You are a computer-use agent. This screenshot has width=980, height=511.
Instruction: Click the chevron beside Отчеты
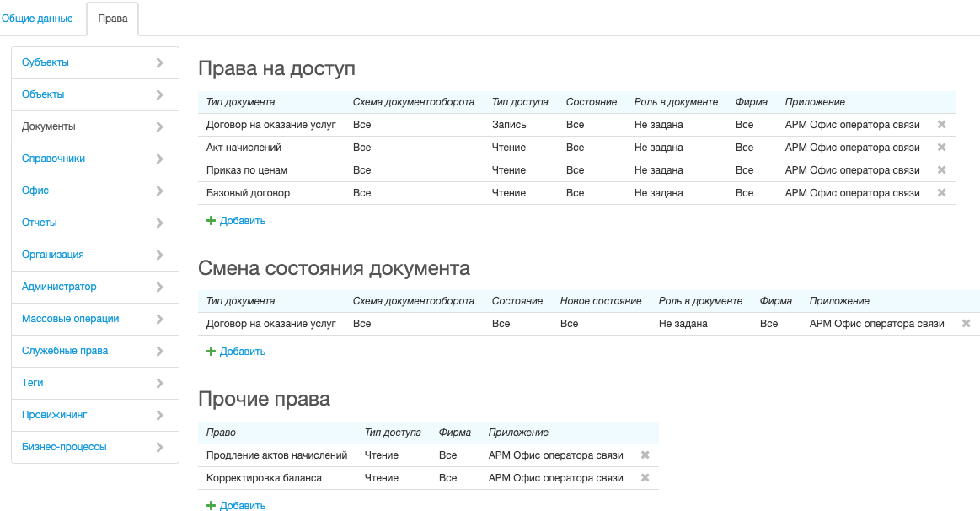pos(159,223)
